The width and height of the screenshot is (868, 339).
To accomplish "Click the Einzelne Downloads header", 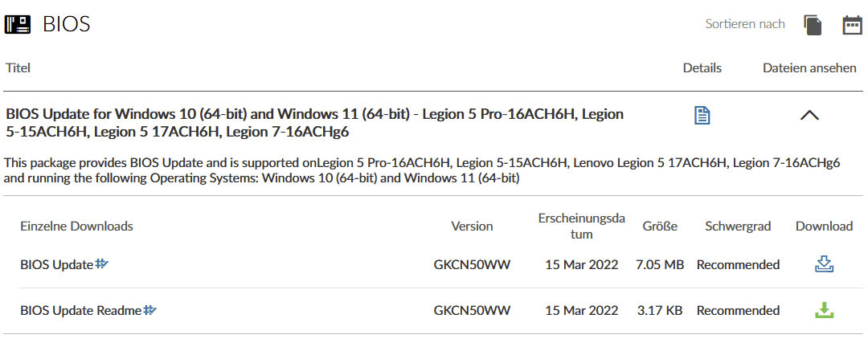I will [76, 226].
